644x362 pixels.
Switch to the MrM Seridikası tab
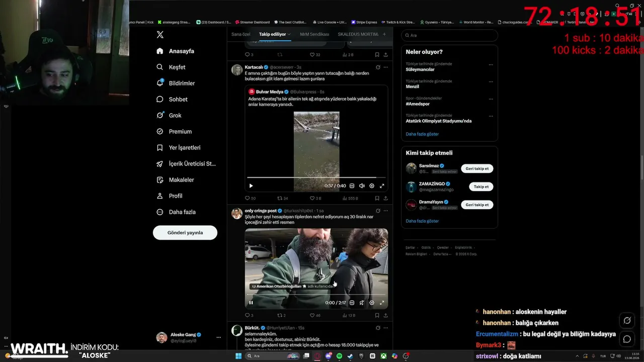click(x=314, y=34)
